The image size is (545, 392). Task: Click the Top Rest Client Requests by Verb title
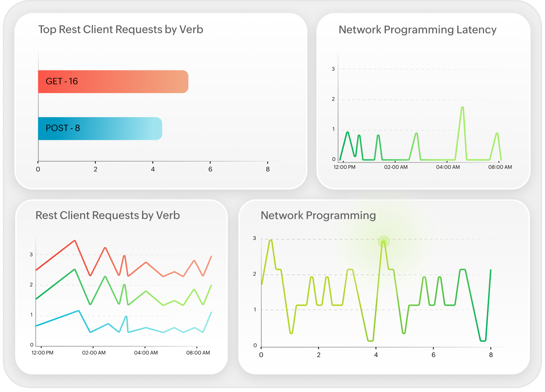[x=121, y=30]
